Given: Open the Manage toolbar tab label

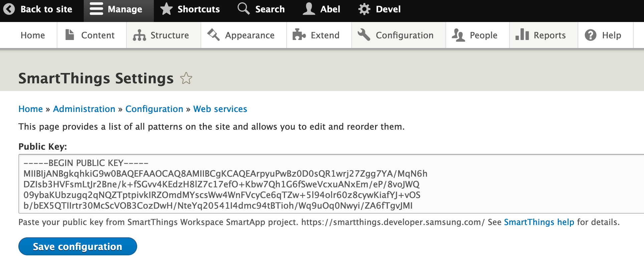Looking at the screenshot, I should [125, 9].
